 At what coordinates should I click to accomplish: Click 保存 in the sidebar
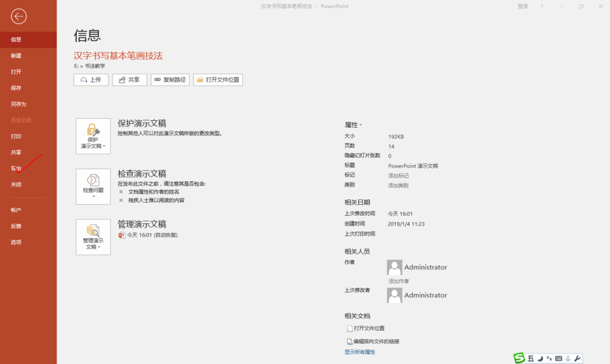click(x=28, y=88)
